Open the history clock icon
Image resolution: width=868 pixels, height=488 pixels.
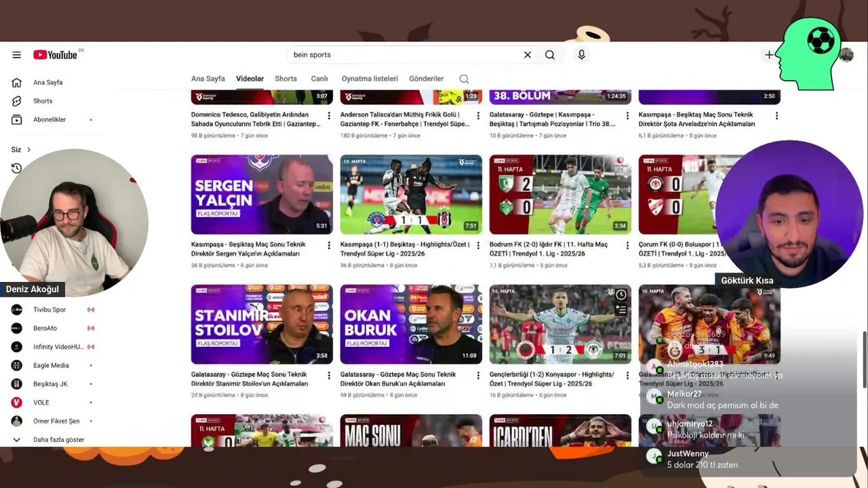17,168
